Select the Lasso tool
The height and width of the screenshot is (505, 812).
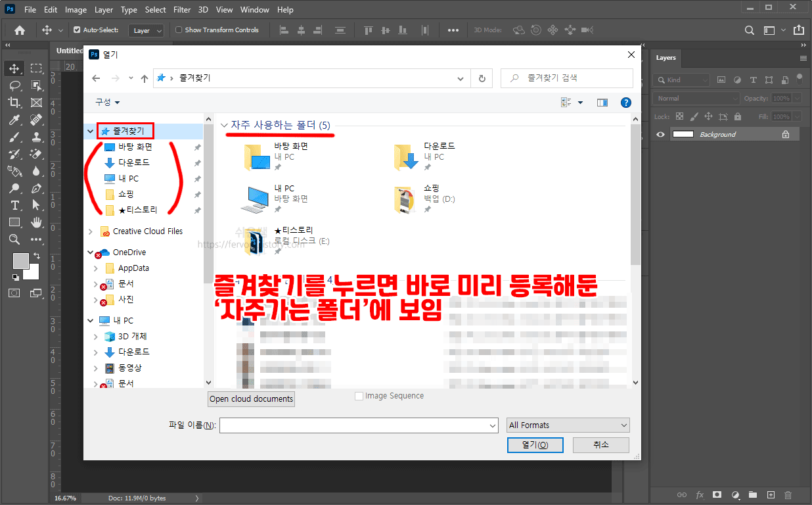(14, 85)
